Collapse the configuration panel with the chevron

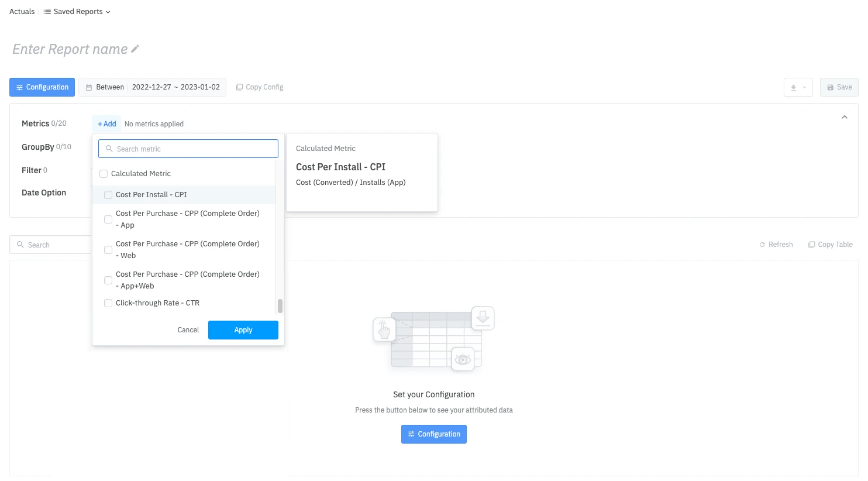[844, 118]
